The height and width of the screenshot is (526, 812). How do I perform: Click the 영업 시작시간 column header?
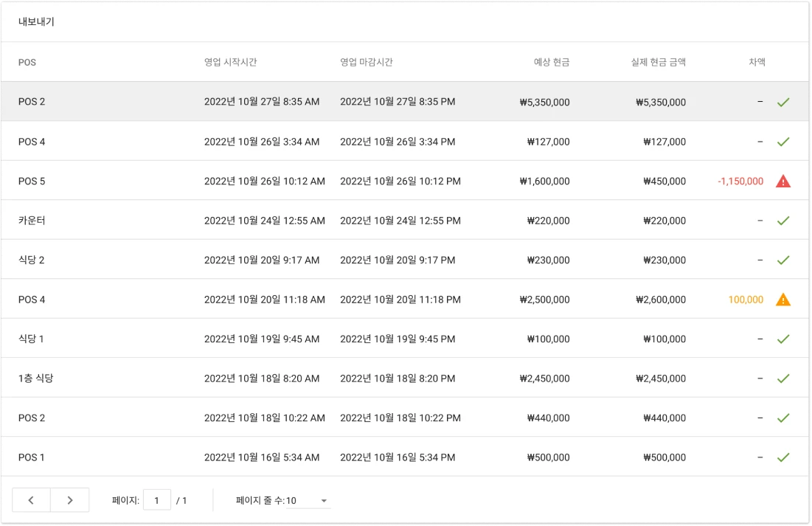coord(230,63)
